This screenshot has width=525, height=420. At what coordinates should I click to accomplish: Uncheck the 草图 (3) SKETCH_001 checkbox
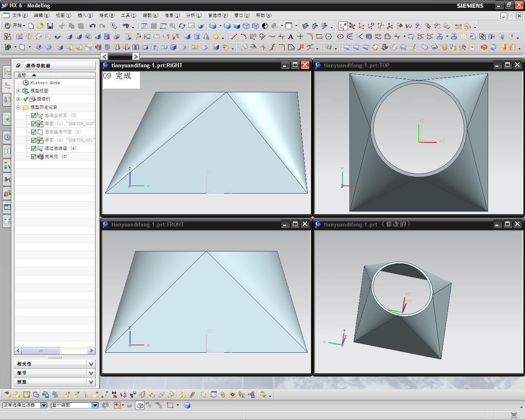pyautogui.click(x=34, y=140)
